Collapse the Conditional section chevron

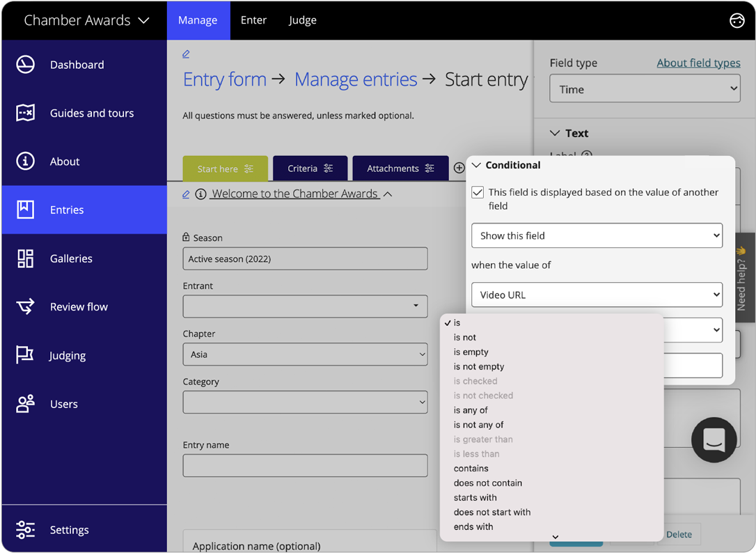pyautogui.click(x=475, y=165)
